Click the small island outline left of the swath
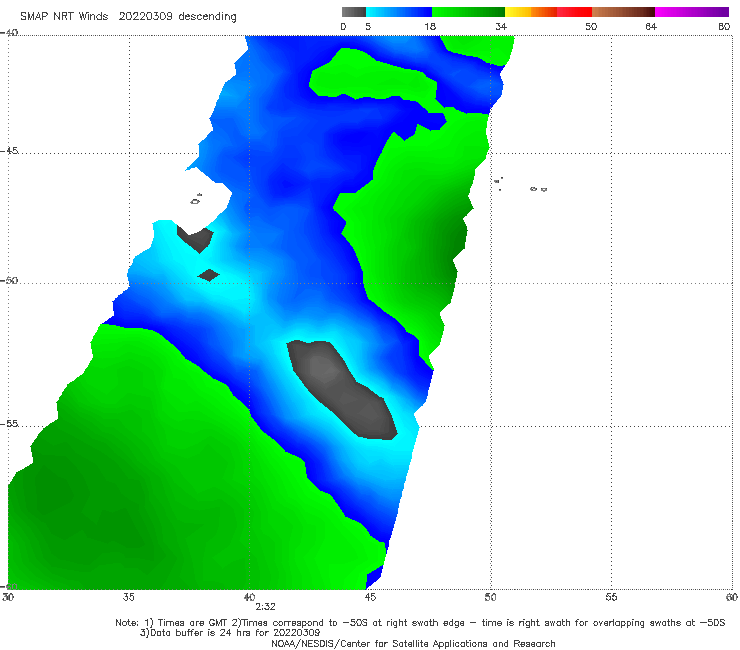Image resolution: width=740 pixels, height=650 pixels. point(196,199)
